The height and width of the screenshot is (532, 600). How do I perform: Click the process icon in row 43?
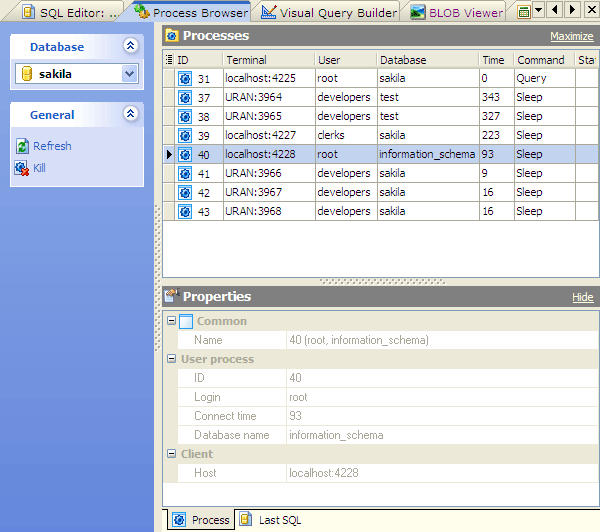(185, 211)
